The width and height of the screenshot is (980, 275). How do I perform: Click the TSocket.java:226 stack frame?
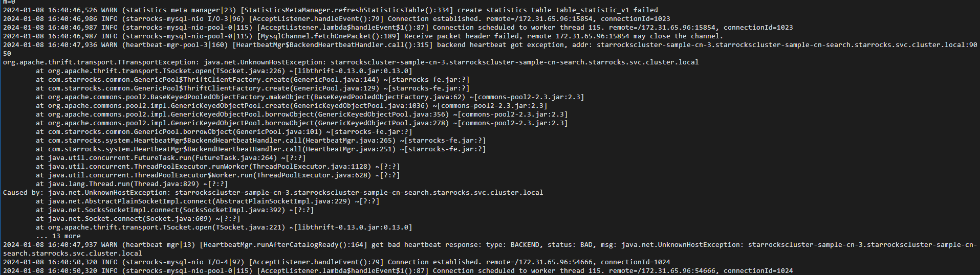click(x=224, y=71)
